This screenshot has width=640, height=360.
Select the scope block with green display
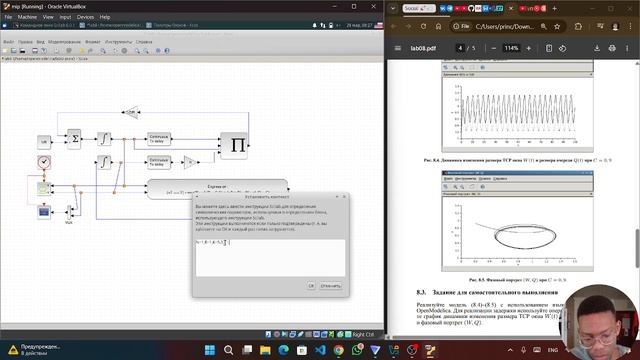pos(44,189)
